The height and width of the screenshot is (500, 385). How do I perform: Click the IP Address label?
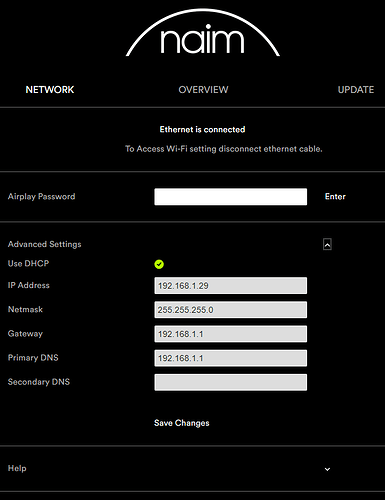click(x=29, y=285)
